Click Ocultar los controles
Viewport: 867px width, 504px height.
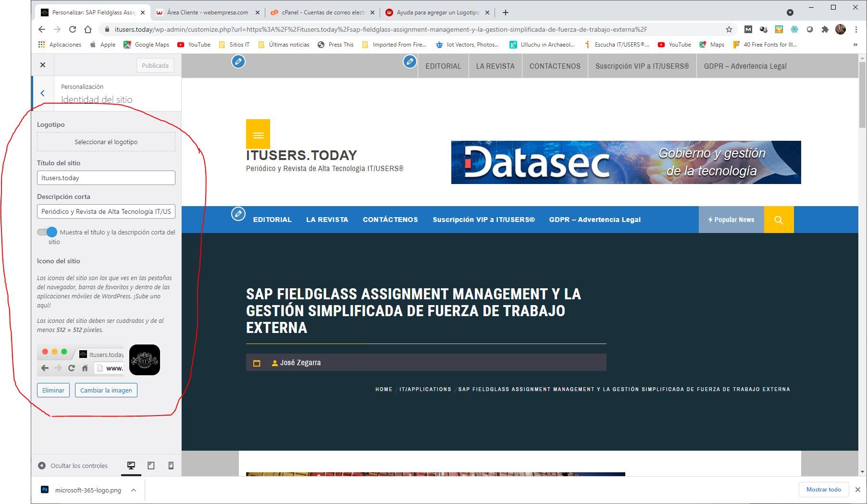(x=73, y=466)
